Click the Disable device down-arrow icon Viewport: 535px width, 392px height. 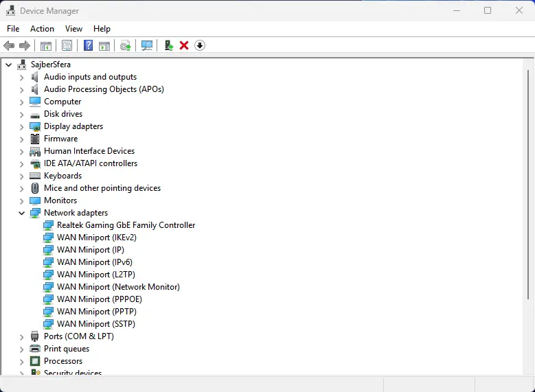pyautogui.click(x=200, y=45)
